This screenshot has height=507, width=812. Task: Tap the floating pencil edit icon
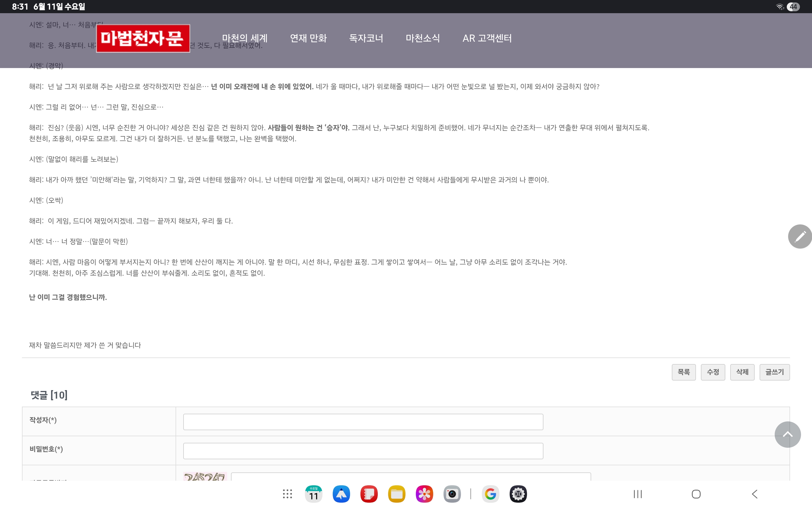tap(800, 236)
